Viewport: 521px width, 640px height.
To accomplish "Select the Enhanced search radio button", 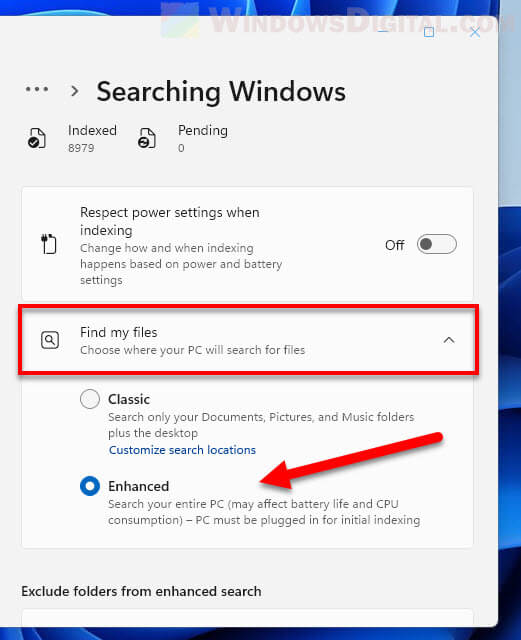I will (90, 486).
